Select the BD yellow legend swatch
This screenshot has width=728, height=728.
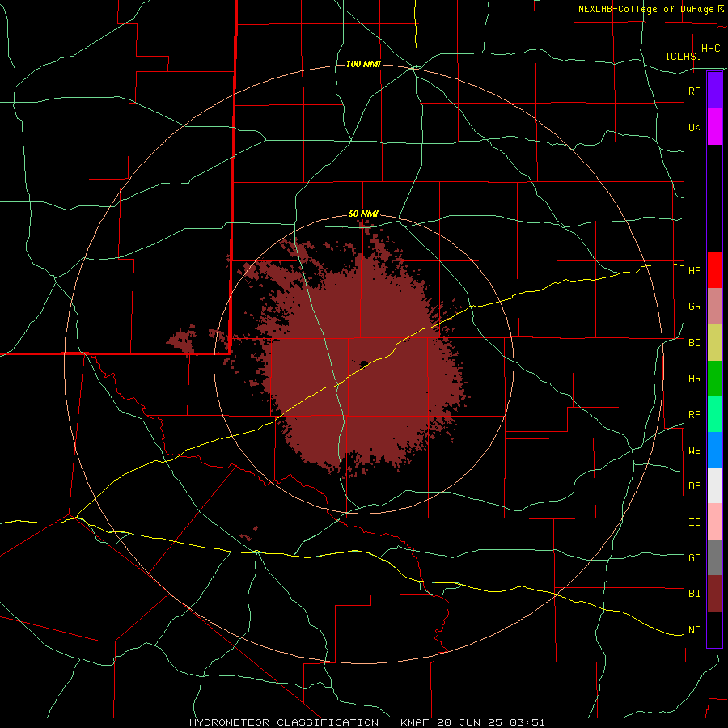tap(714, 343)
